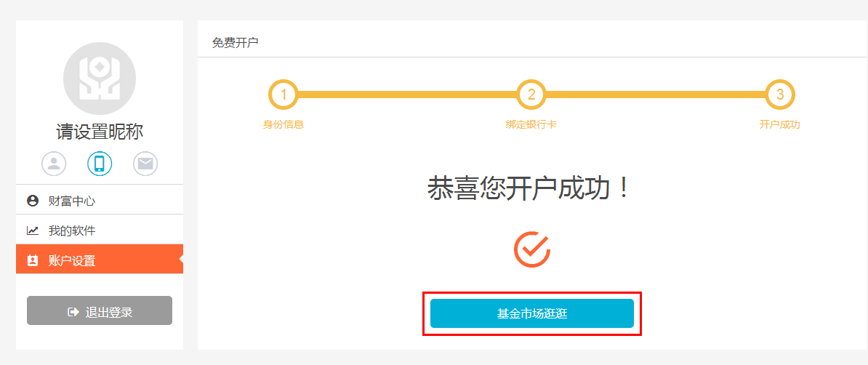
Task: Open the 财富中心 menu item
Action: [x=72, y=201]
